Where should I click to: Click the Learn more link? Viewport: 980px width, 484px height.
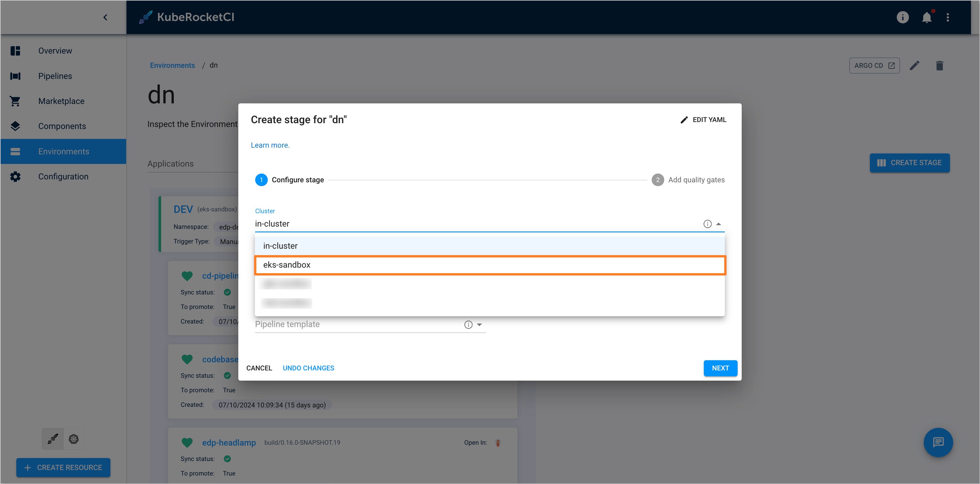coord(270,145)
